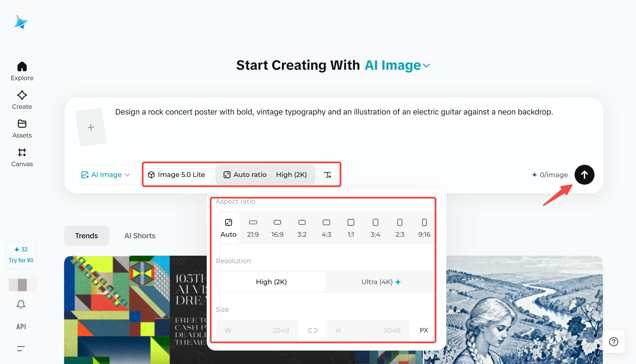Choose the 1:1 aspect ratio

pos(351,228)
